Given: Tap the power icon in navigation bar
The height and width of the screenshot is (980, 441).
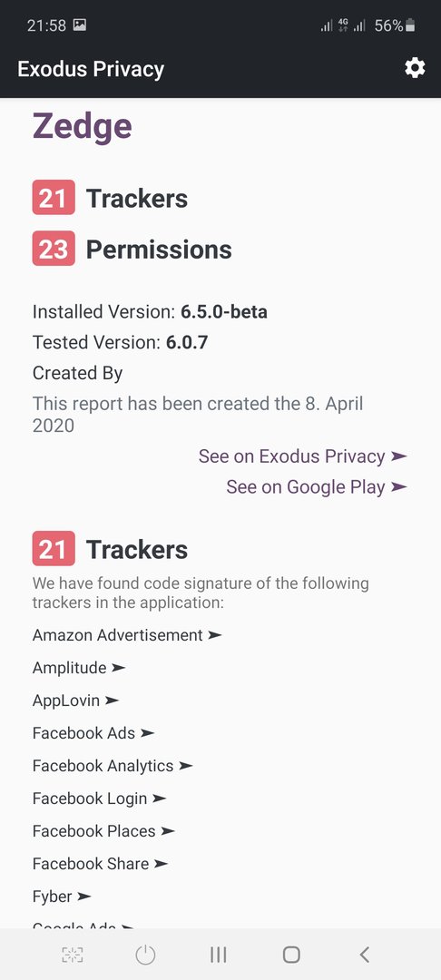Looking at the screenshot, I should (x=145, y=955).
